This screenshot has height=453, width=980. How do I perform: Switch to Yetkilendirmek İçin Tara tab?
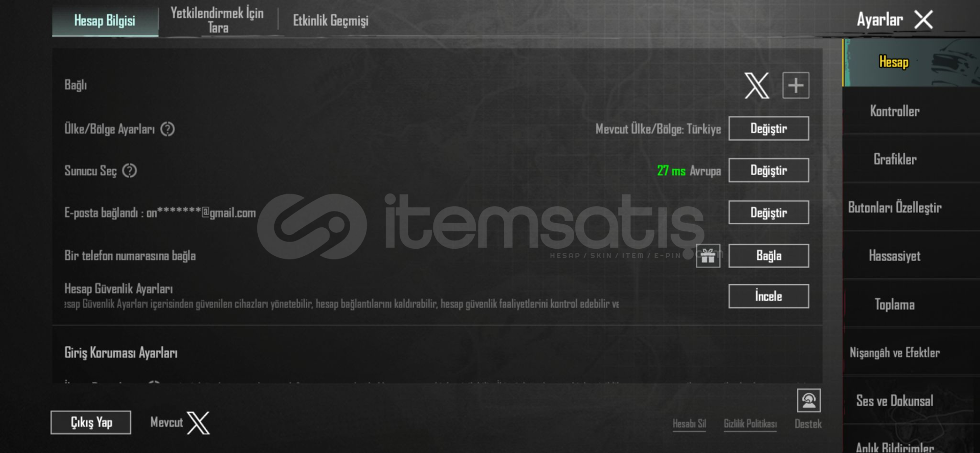(x=217, y=20)
